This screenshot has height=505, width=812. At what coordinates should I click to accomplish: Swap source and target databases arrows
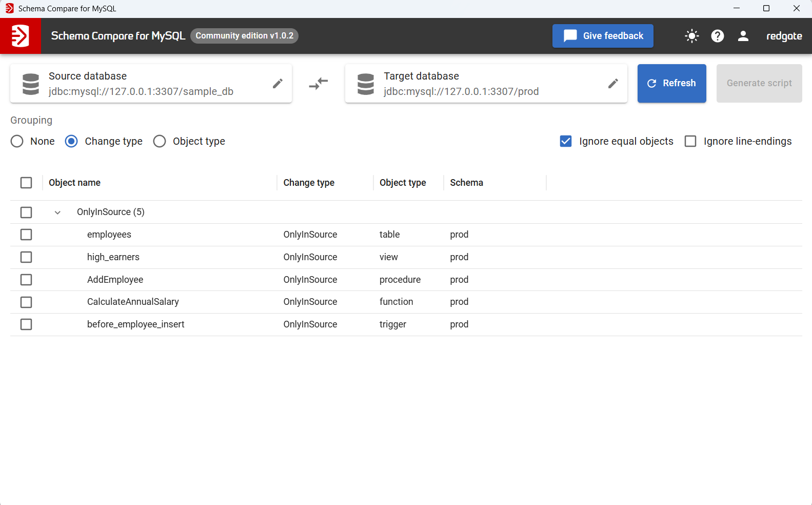click(x=319, y=84)
